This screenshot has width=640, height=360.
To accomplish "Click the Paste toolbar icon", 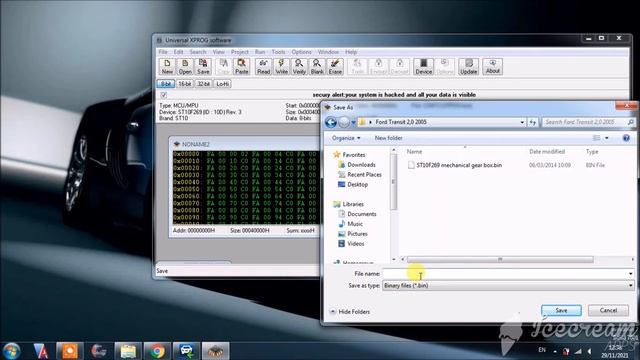I will pos(241,67).
